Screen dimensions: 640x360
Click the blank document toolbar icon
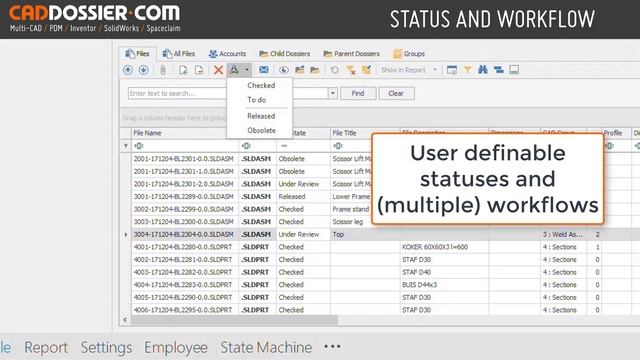coord(199,70)
